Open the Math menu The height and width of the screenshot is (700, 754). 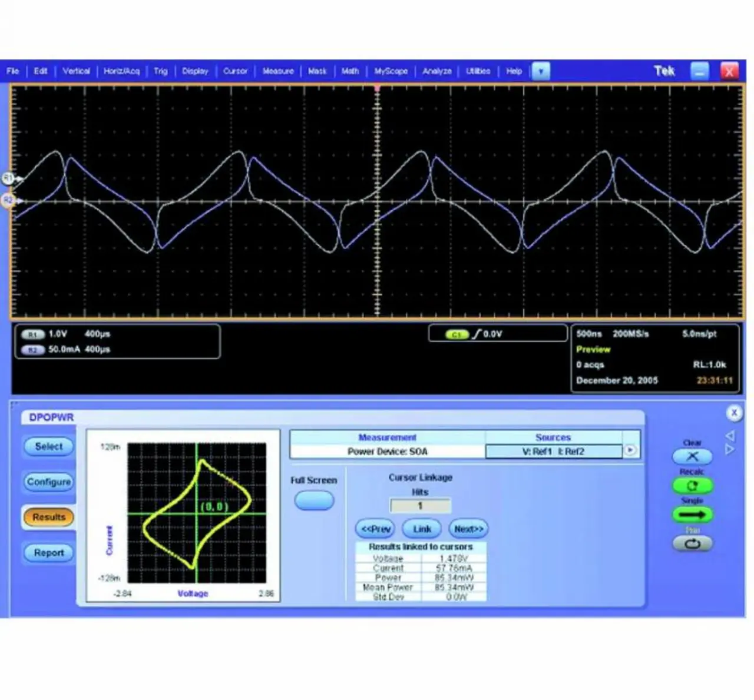(x=350, y=71)
